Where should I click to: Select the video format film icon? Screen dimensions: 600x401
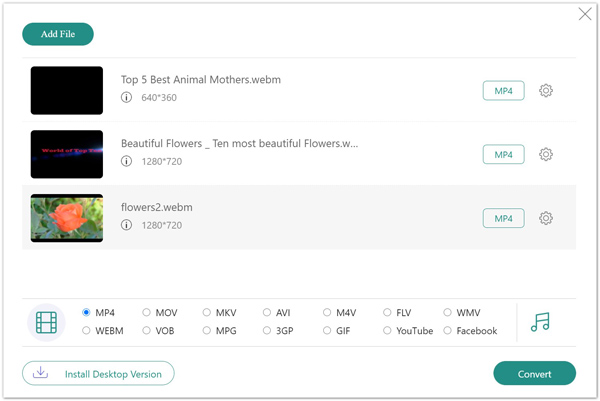point(46,322)
